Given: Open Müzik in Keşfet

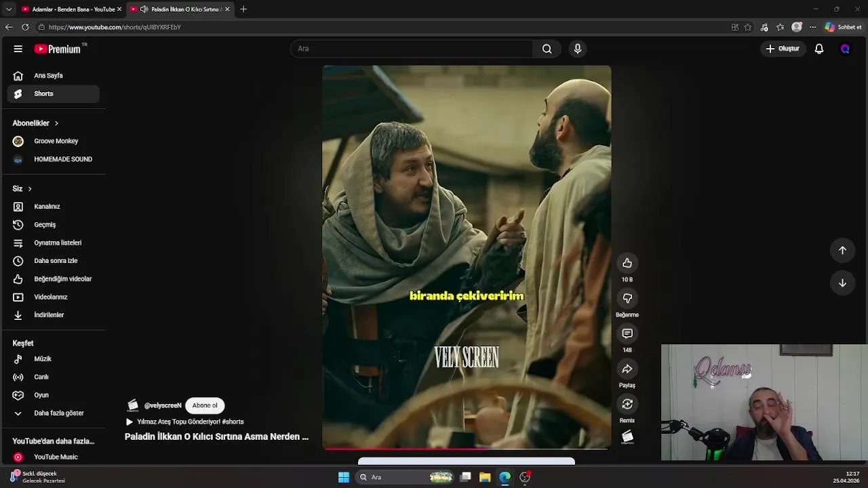Looking at the screenshot, I should [x=53, y=359].
